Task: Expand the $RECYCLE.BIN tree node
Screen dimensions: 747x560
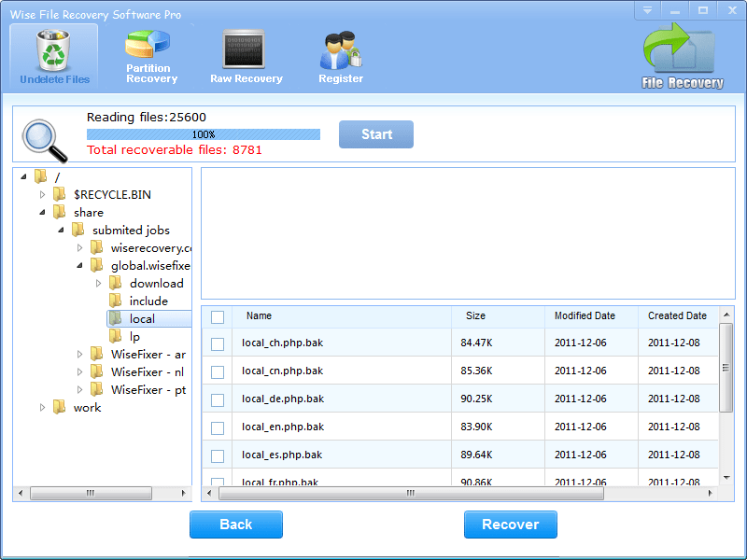Action: (42, 194)
